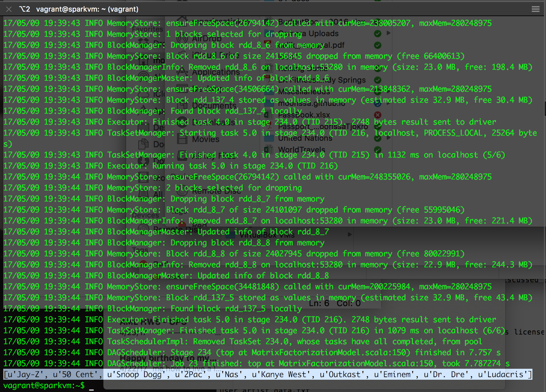Select the vagrant@sparkvm terminal tab title

(x=87, y=9)
